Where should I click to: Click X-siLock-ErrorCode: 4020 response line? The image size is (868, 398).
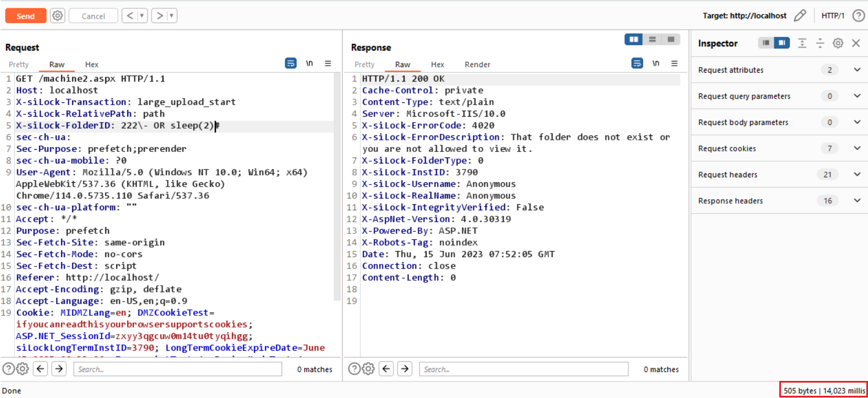point(428,126)
